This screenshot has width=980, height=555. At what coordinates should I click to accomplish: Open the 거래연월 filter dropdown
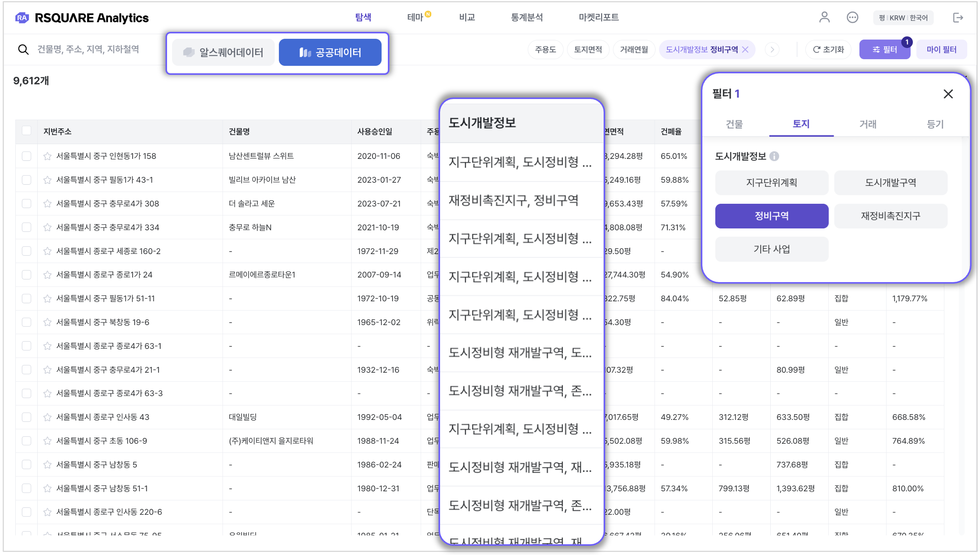click(x=634, y=50)
